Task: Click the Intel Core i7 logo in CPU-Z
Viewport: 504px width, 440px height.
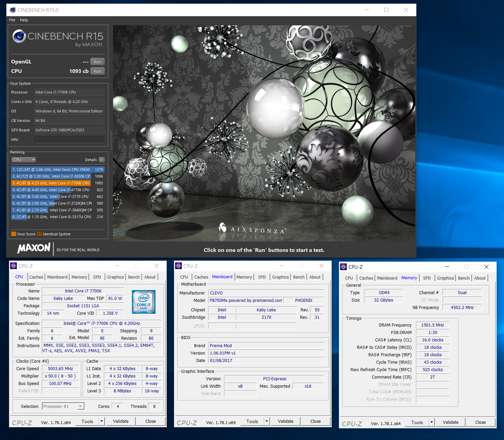Action: [144, 302]
